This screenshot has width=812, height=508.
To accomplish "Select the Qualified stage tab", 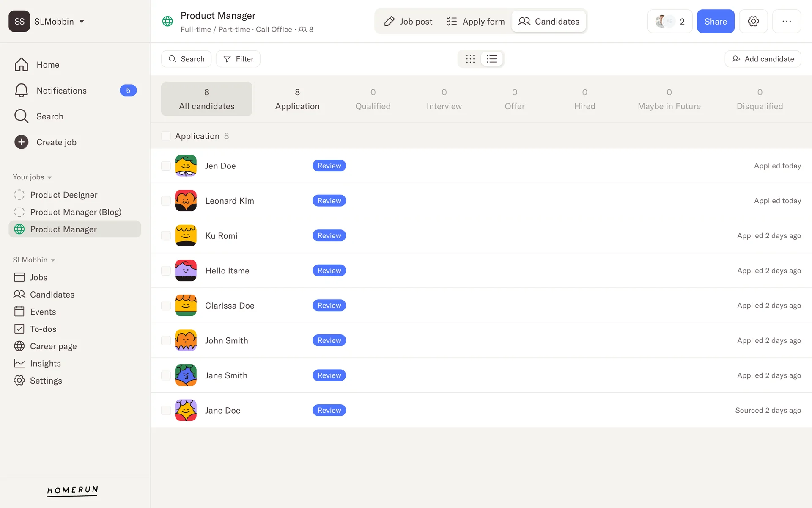I will click(373, 99).
